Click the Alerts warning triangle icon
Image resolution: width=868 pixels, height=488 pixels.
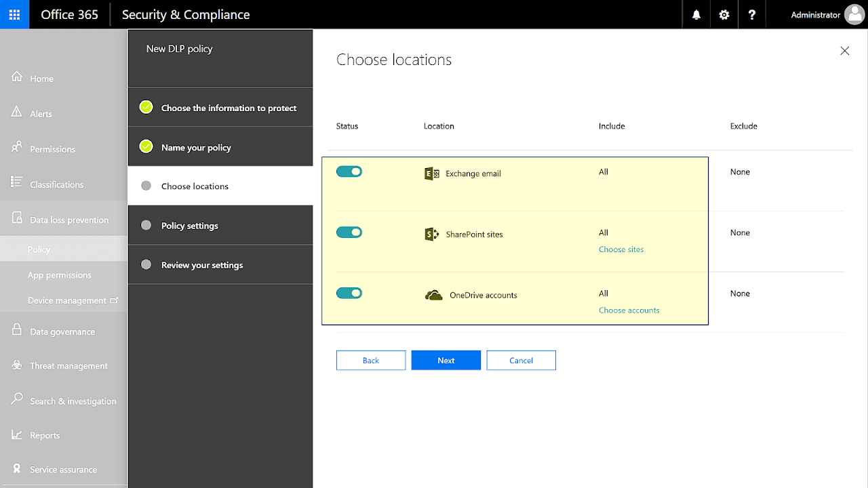pos(17,113)
